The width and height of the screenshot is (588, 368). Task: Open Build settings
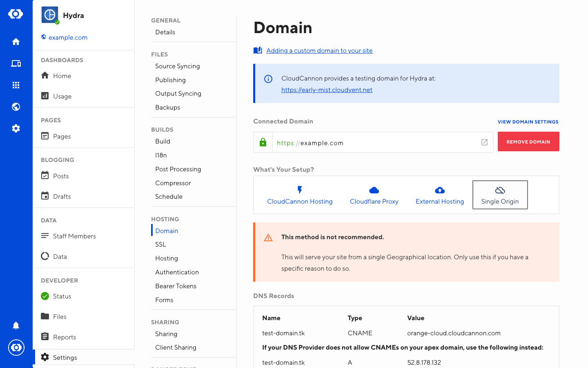tap(163, 141)
